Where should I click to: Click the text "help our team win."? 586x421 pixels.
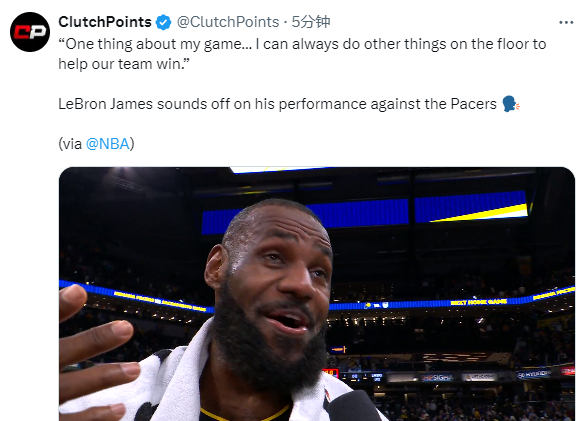tap(124, 64)
